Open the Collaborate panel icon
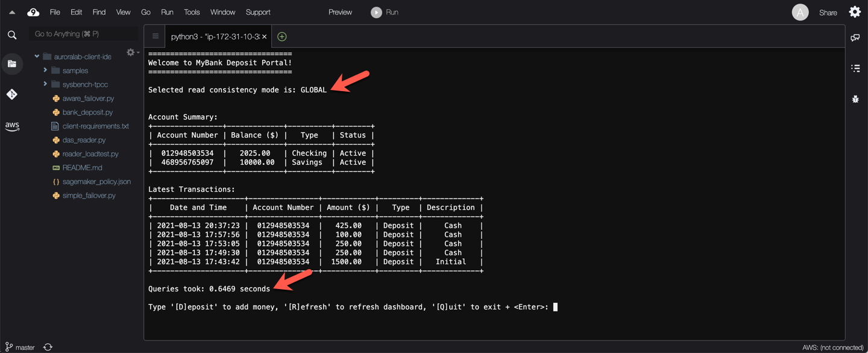 coord(855,38)
